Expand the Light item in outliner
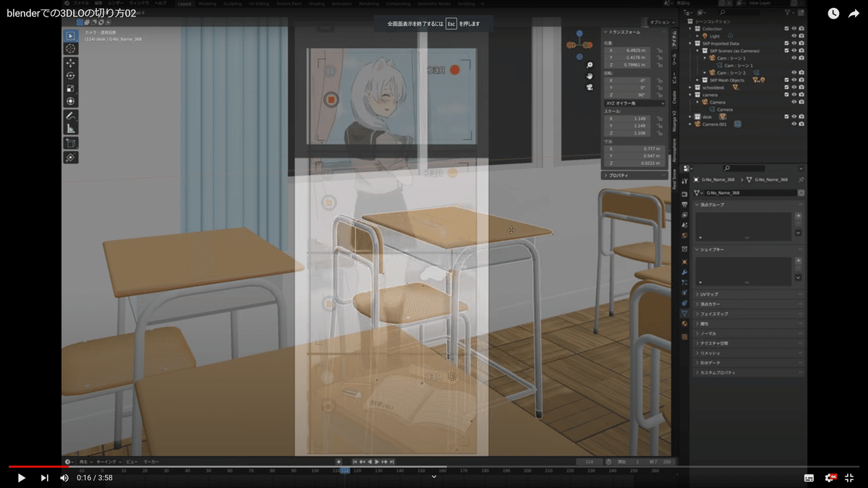The width and height of the screenshot is (868, 488). tap(699, 36)
